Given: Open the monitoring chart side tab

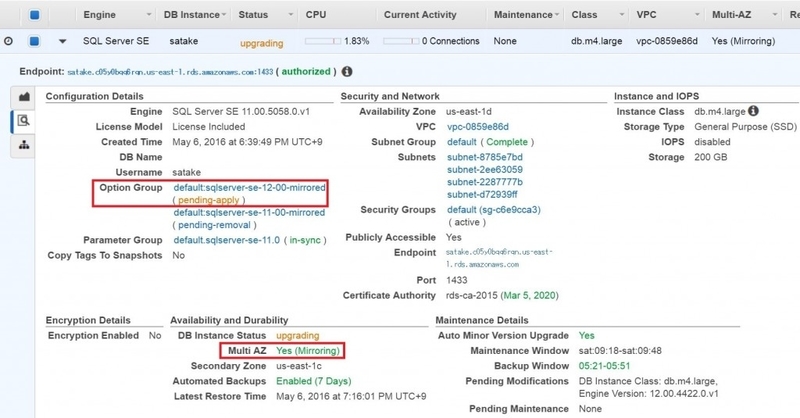Looking at the screenshot, I should tap(23, 97).
